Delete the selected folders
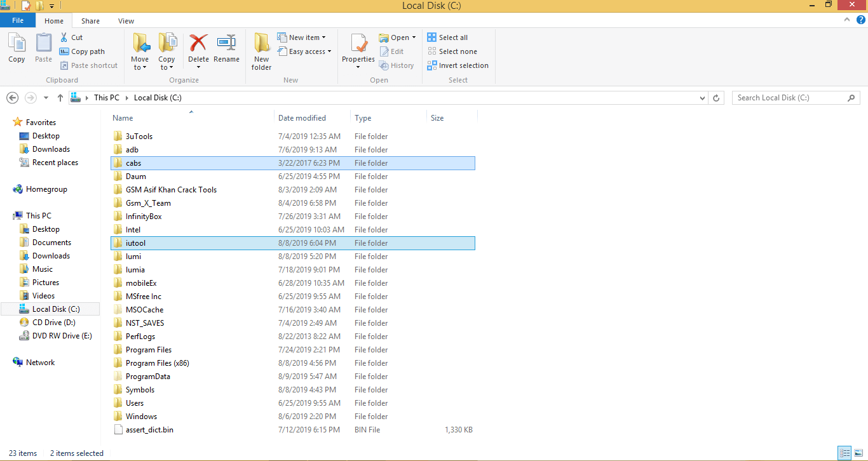This screenshot has width=868, height=461. 198,48
